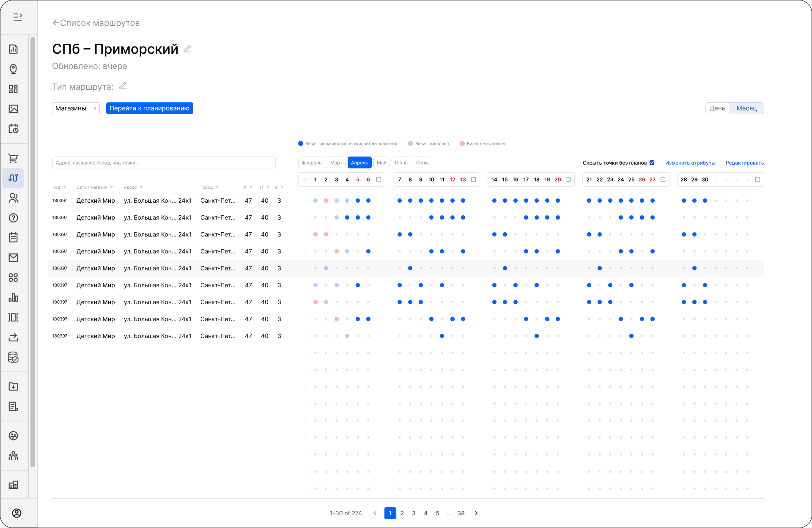The height and width of the screenshot is (528, 812).
Task: Click the help question mark icon
Action: (13, 218)
